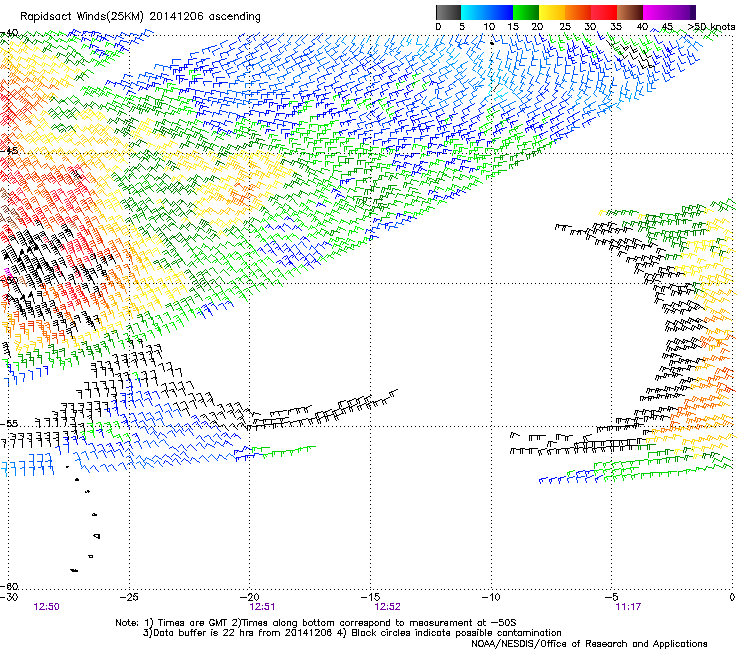Click the '0' longitude axis label at right
This screenshot has width=740, height=650.
[x=732, y=597]
